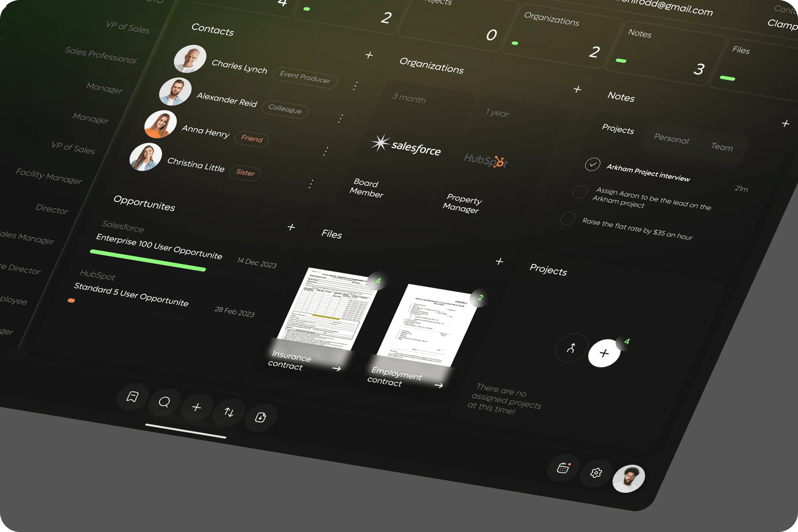This screenshot has height=532, width=798.
Task: Open options menu for Anna Henry
Action: tap(326, 151)
